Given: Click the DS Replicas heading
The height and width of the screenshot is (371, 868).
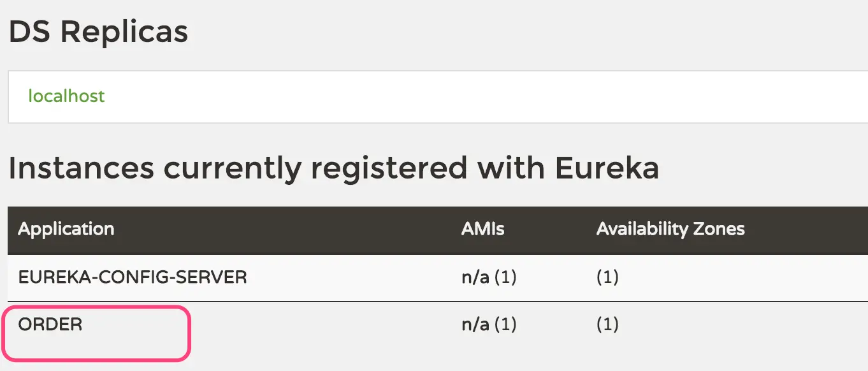Looking at the screenshot, I should coord(98,31).
